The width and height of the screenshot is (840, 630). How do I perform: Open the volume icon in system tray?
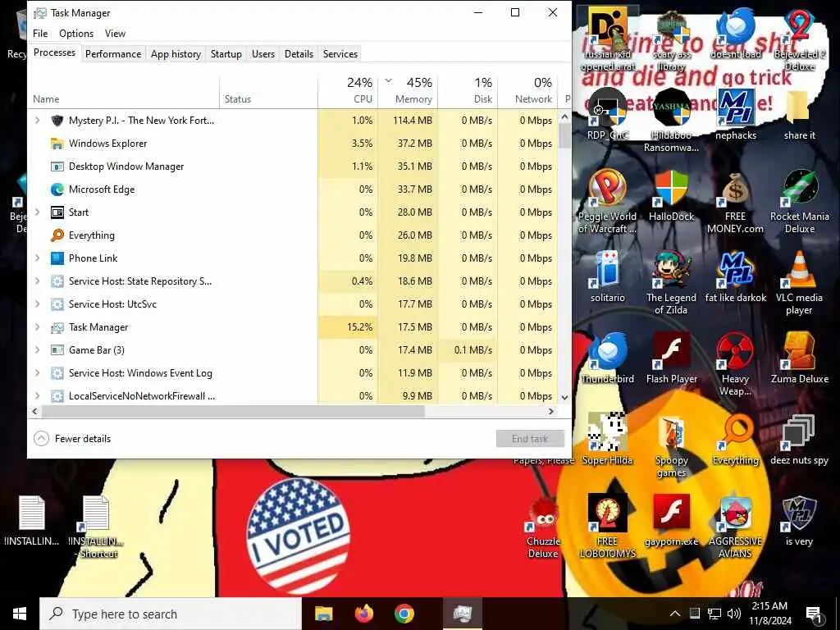pos(734,614)
